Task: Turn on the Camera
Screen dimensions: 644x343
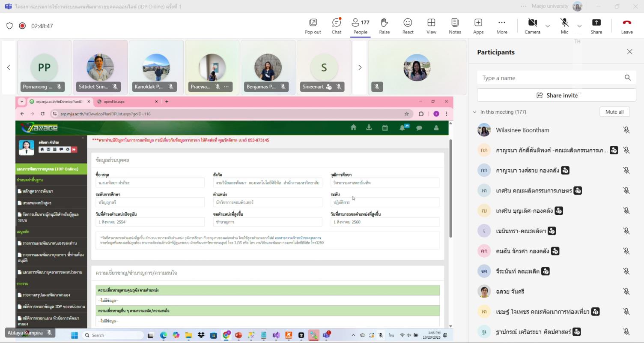Action: (532, 26)
